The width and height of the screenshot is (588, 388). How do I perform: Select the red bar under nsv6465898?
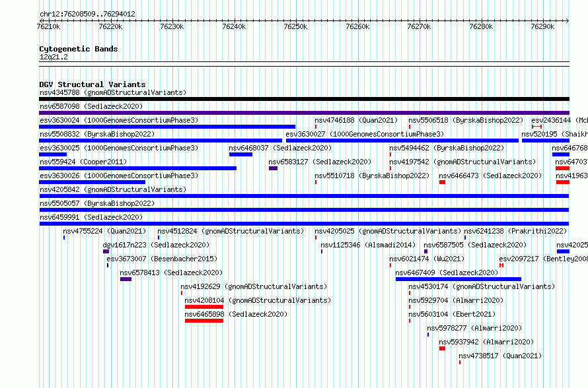click(x=204, y=321)
